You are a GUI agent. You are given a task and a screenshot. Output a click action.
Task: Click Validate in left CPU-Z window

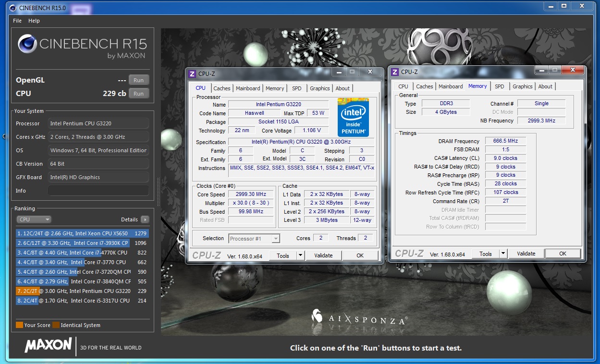[323, 255]
